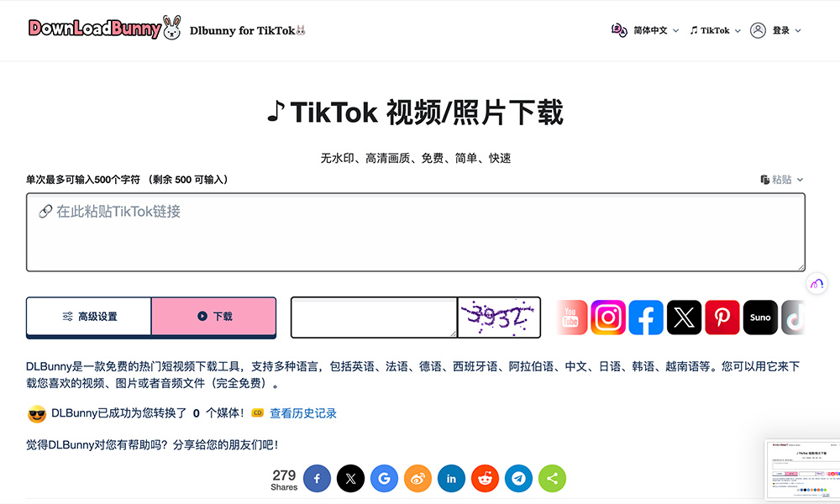Share on Reddit via round button

486,478
